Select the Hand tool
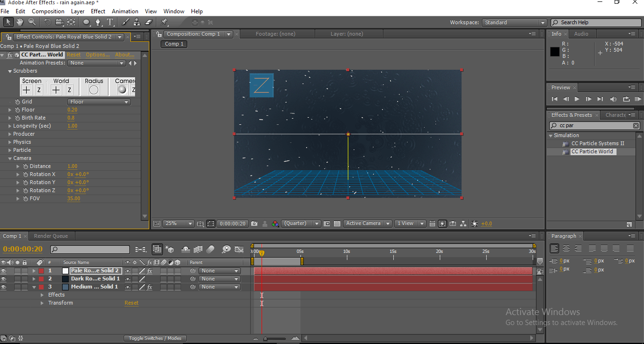This screenshot has width=644, height=344. (20, 22)
